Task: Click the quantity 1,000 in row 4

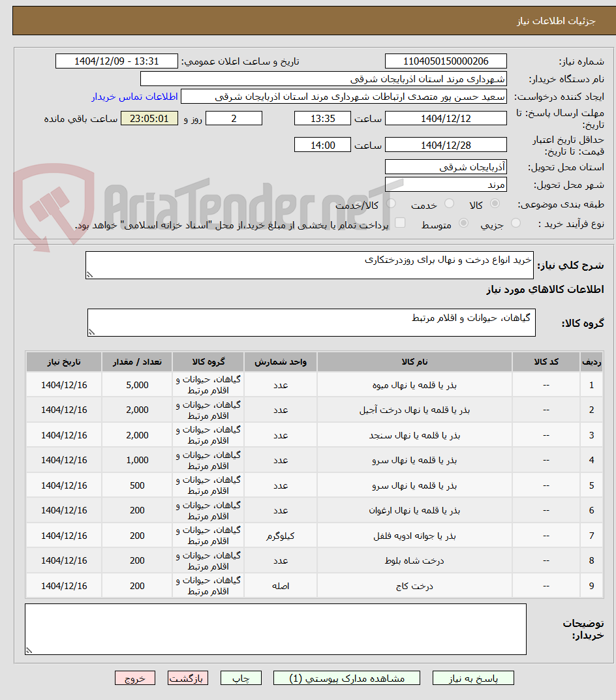Action: tap(137, 461)
